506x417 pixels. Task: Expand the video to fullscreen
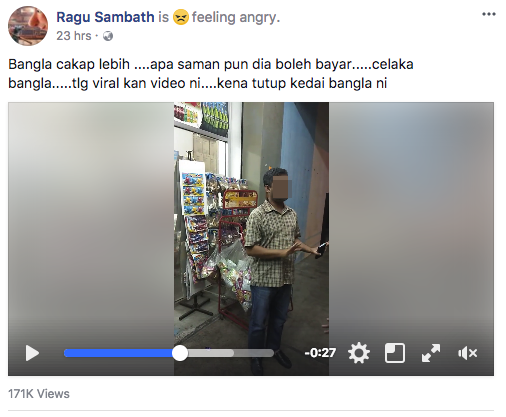(x=431, y=353)
